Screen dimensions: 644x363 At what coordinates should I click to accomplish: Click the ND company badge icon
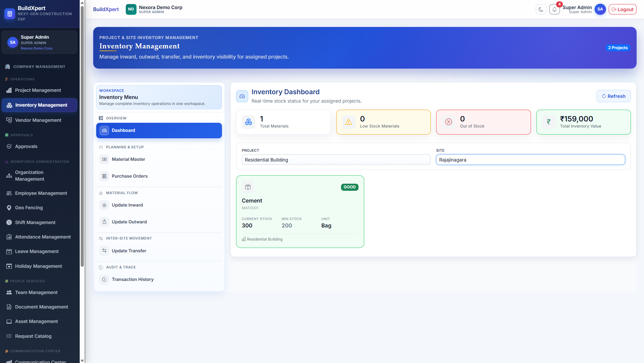tap(131, 9)
